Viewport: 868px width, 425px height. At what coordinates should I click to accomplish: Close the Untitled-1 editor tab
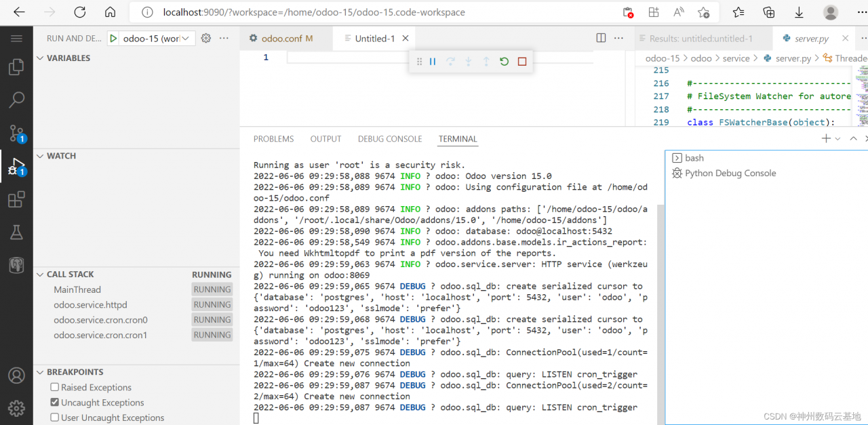[x=406, y=39]
